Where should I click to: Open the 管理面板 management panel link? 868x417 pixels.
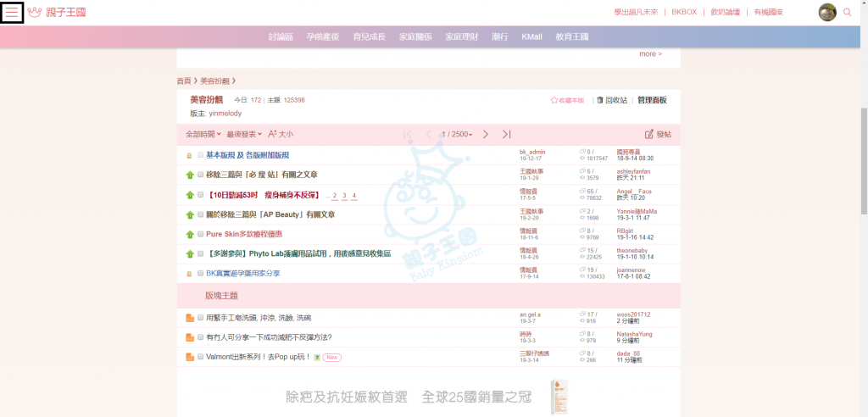[x=652, y=100]
